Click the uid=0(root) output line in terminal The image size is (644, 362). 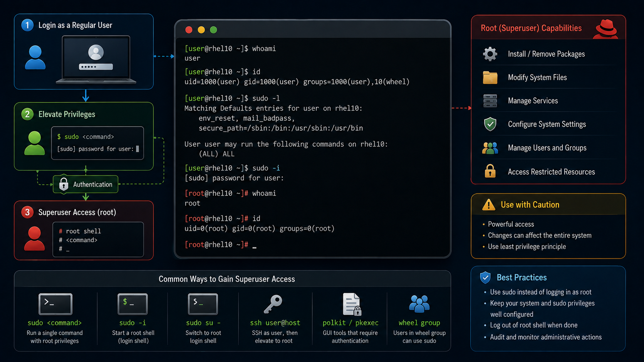pos(259,229)
